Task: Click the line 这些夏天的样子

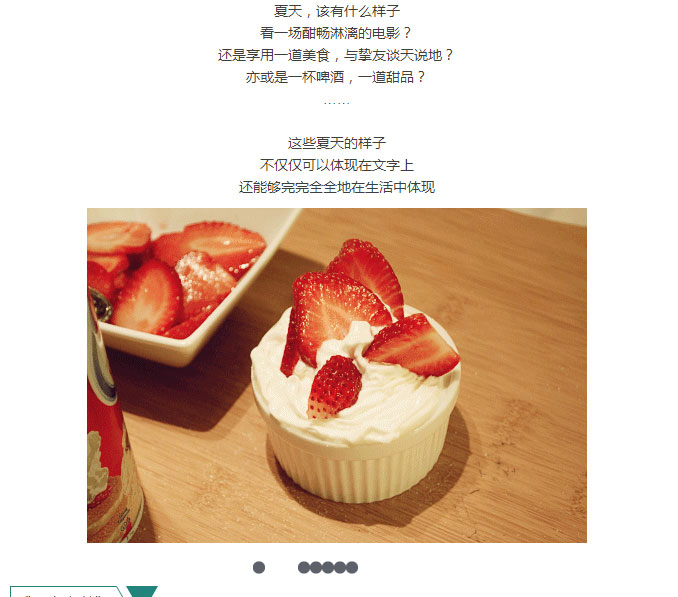Action: (336, 143)
